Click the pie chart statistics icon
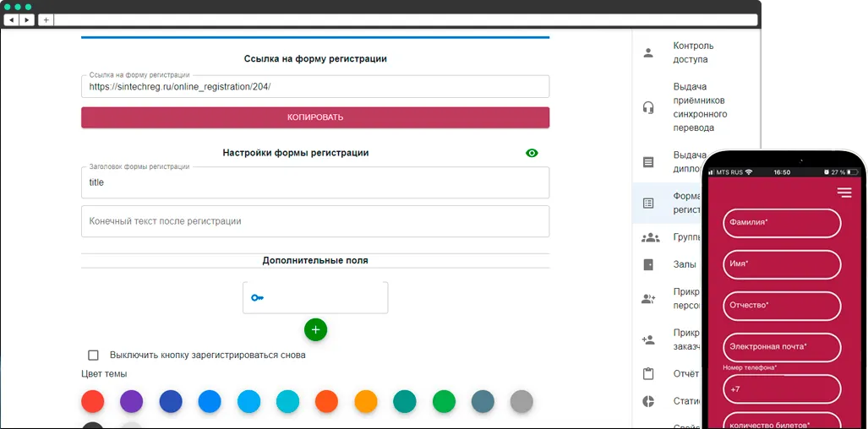 (648, 401)
